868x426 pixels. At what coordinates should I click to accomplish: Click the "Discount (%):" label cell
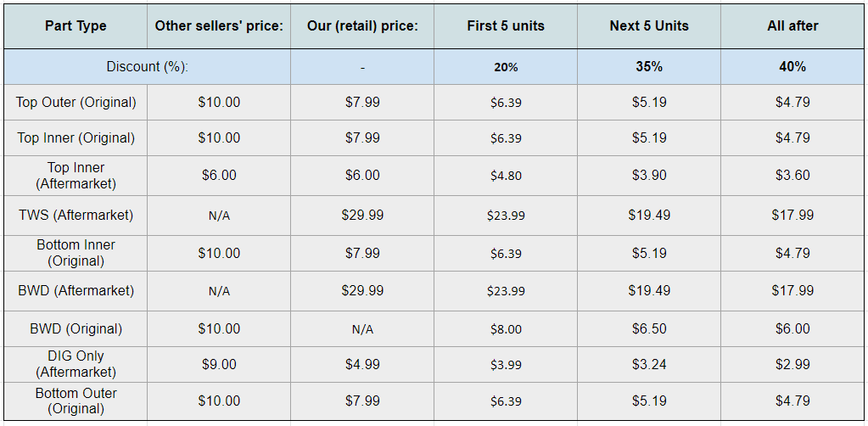tap(148, 66)
